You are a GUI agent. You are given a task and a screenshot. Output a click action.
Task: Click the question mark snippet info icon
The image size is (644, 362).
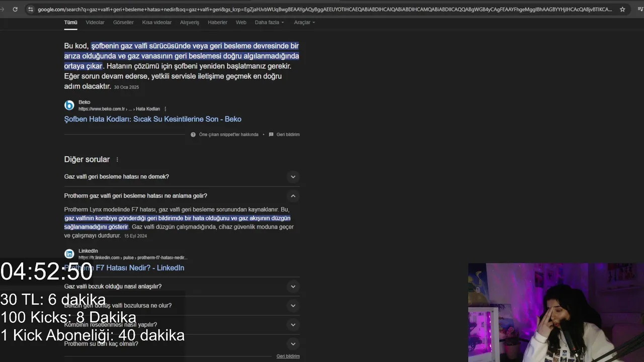point(193,134)
